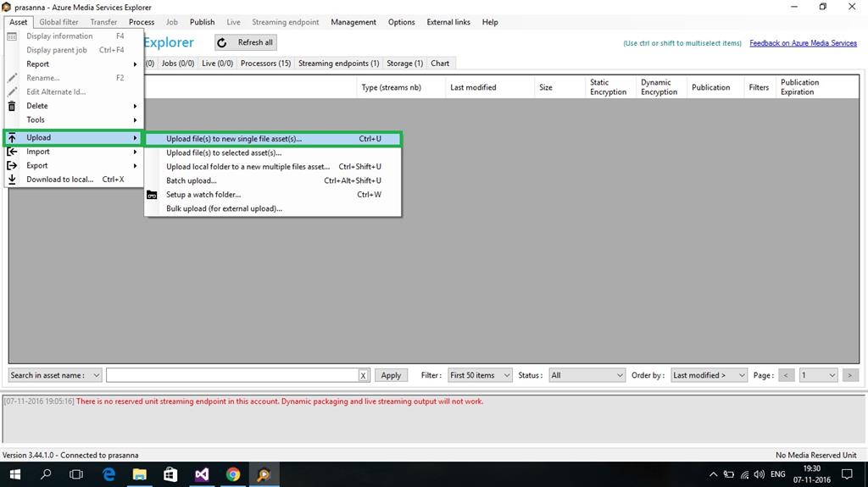Choose Upload local folder to new multiple files asset
868x487 pixels.
(x=273, y=167)
